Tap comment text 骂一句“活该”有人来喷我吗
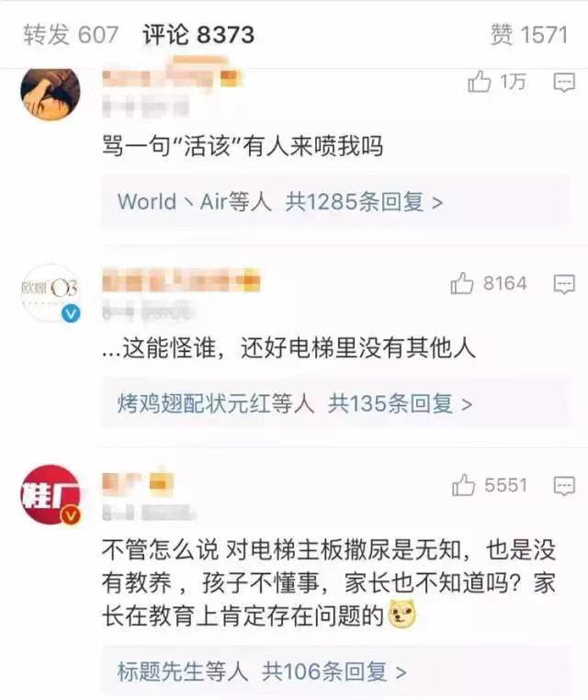Image resolution: width=588 pixels, height=700 pixels. (x=243, y=146)
